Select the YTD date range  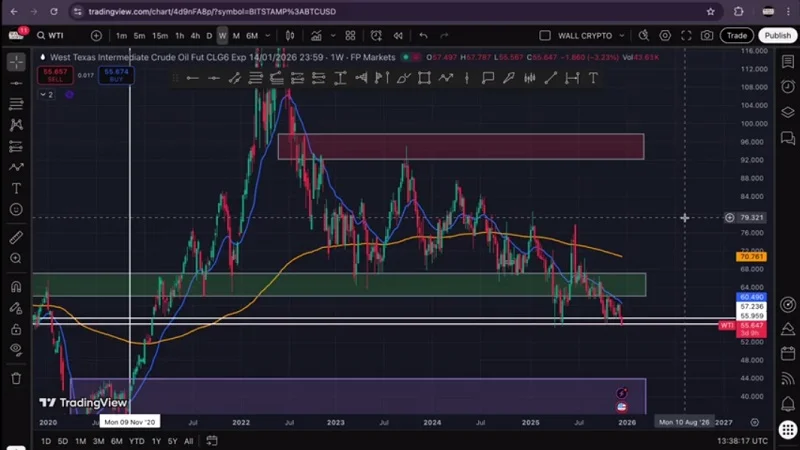(137, 441)
